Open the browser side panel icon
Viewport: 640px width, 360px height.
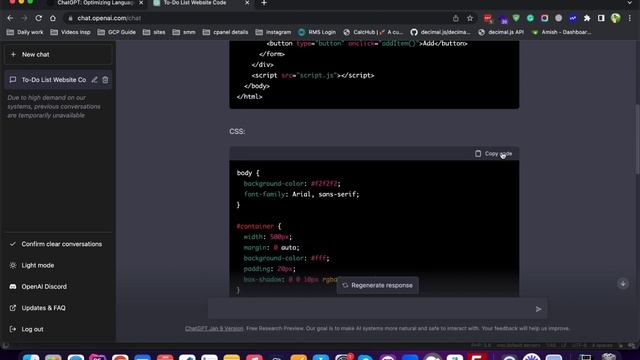pyautogui.click(x=601, y=18)
